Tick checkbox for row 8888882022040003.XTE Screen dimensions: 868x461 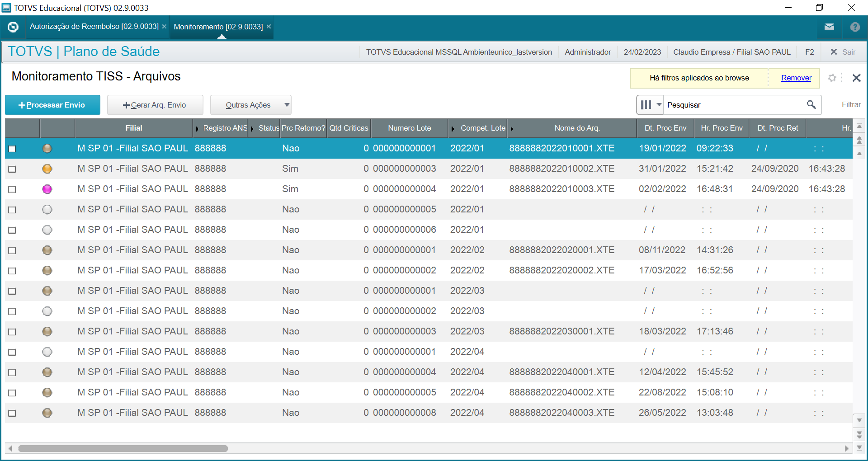[x=12, y=413]
